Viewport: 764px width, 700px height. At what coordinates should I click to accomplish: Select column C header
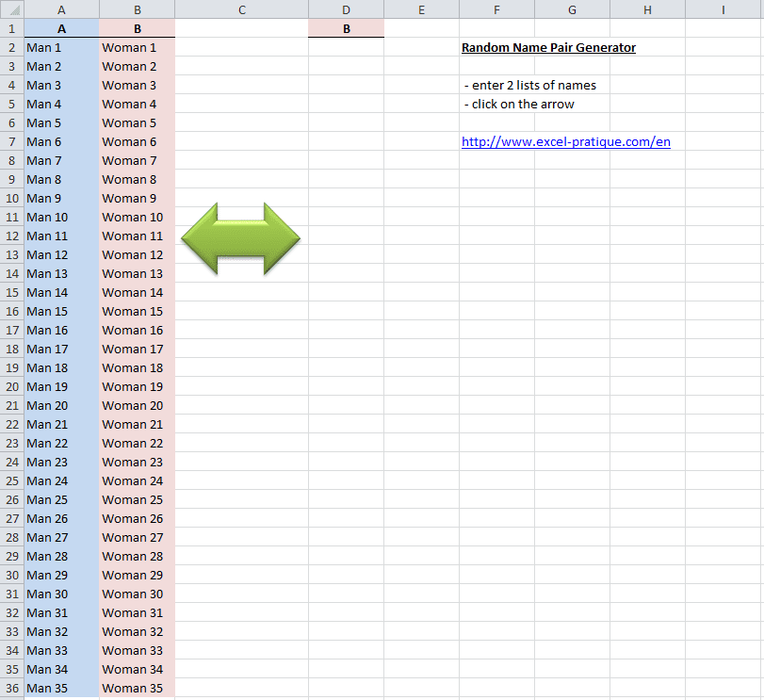pyautogui.click(x=242, y=9)
